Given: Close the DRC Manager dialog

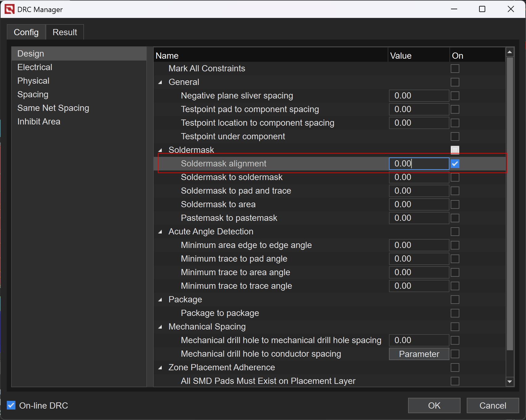Looking at the screenshot, I should (x=511, y=9).
